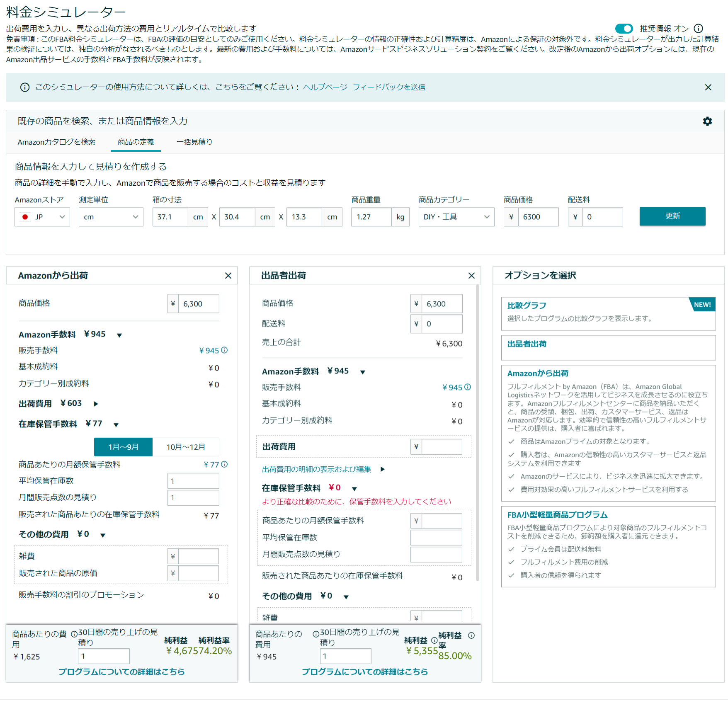The height and width of the screenshot is (703, 728).
Task: Click the フィードバックを送信 link
Action: tap(389, 87)
